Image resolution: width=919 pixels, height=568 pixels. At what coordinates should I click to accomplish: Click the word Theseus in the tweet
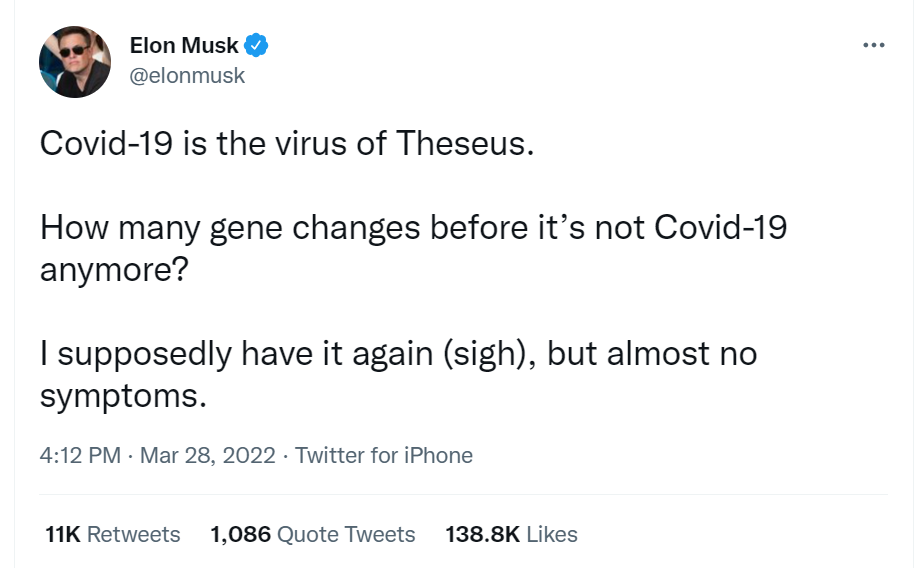click(x=467, y=144)
